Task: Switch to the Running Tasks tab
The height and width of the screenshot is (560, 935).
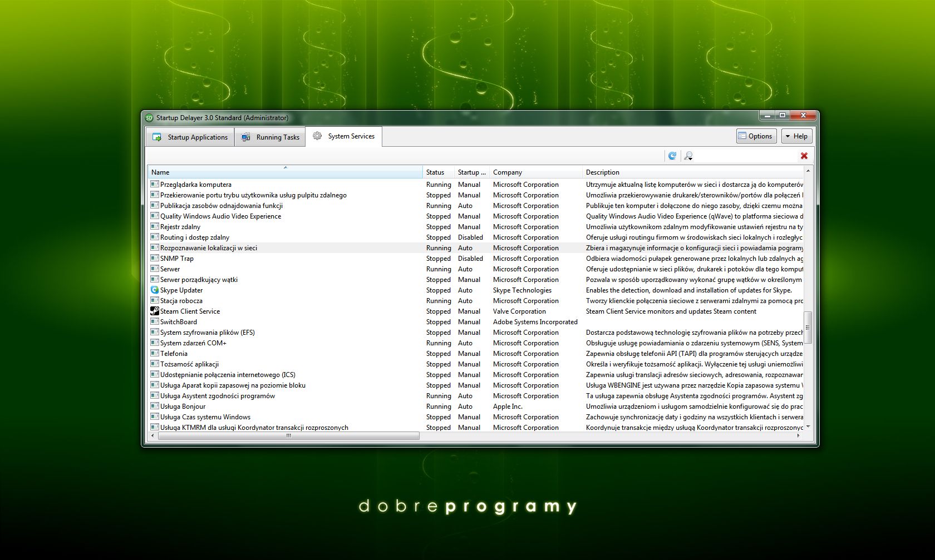Action: click(x=270, y=137)
